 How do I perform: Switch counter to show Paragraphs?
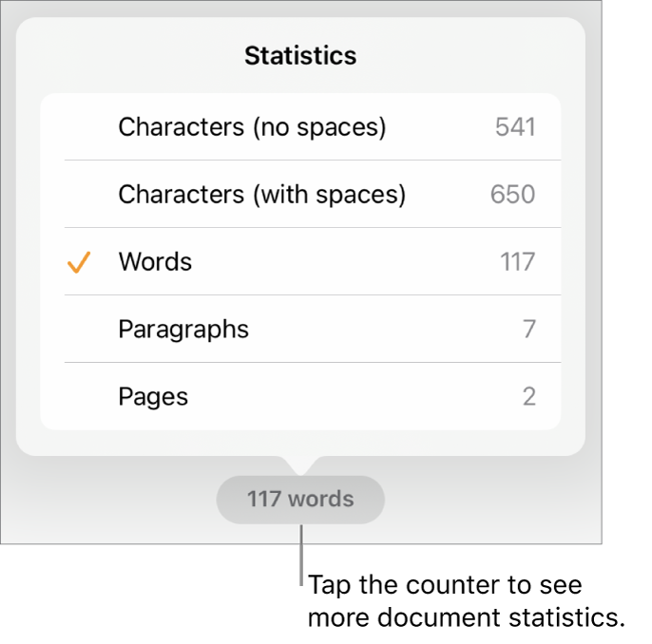183,330
